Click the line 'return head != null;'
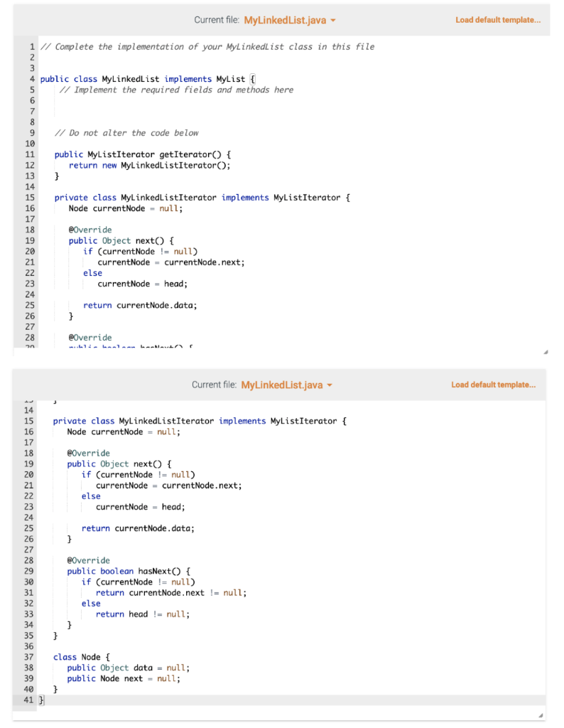 click(x=143, y=614)
